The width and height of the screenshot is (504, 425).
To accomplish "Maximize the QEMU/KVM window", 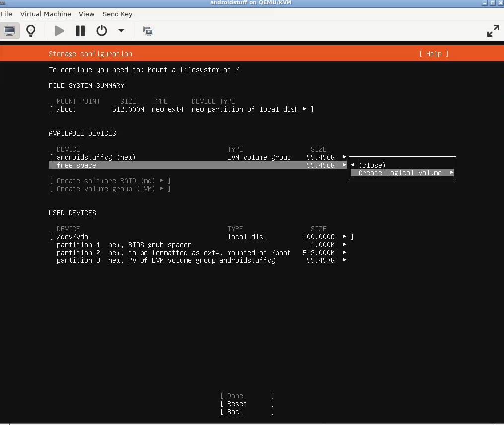I will 493,3.
